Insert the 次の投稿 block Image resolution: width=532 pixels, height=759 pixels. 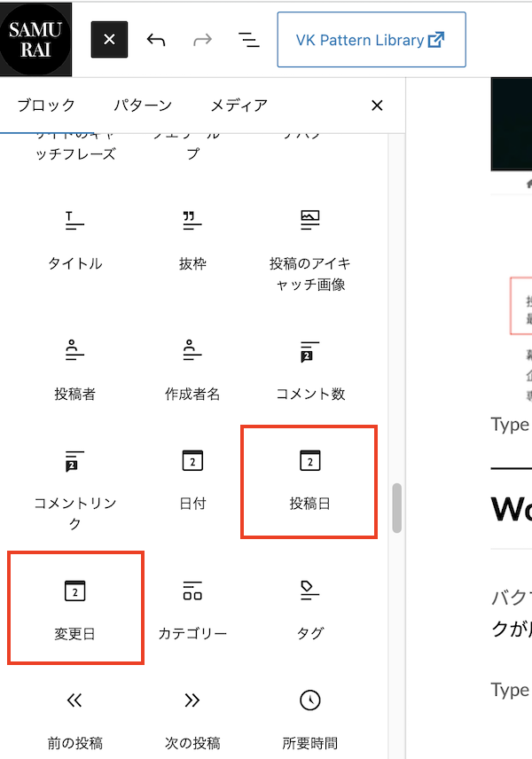point(192,721)
